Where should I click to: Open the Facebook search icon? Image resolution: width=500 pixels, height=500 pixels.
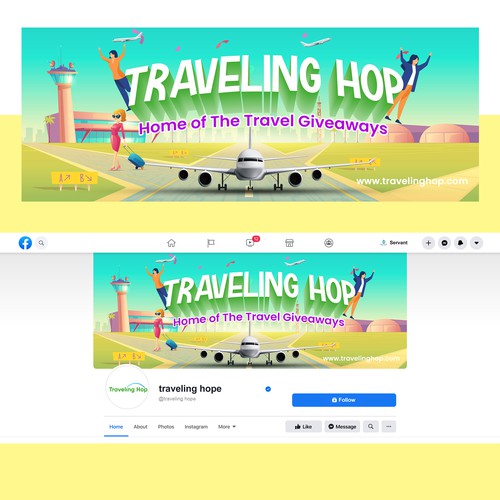[x=41, y=243]
